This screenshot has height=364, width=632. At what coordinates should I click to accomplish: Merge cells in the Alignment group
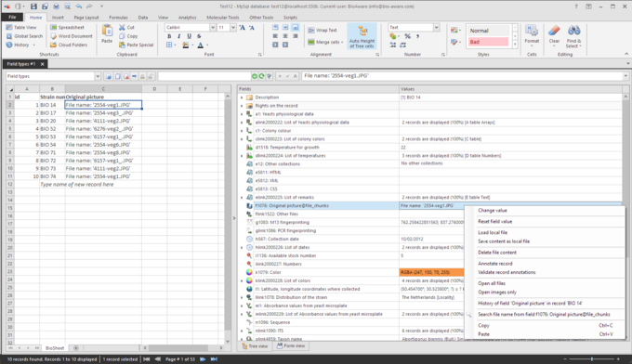pos(325,42)
